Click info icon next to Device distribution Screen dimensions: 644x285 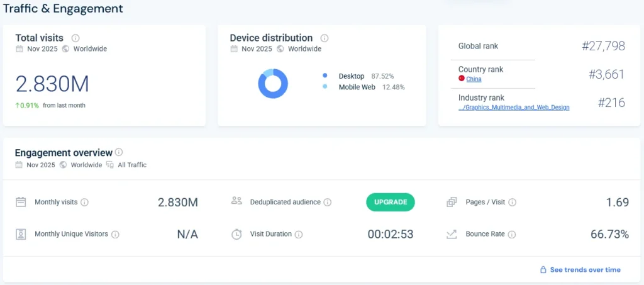coord(325,38)
